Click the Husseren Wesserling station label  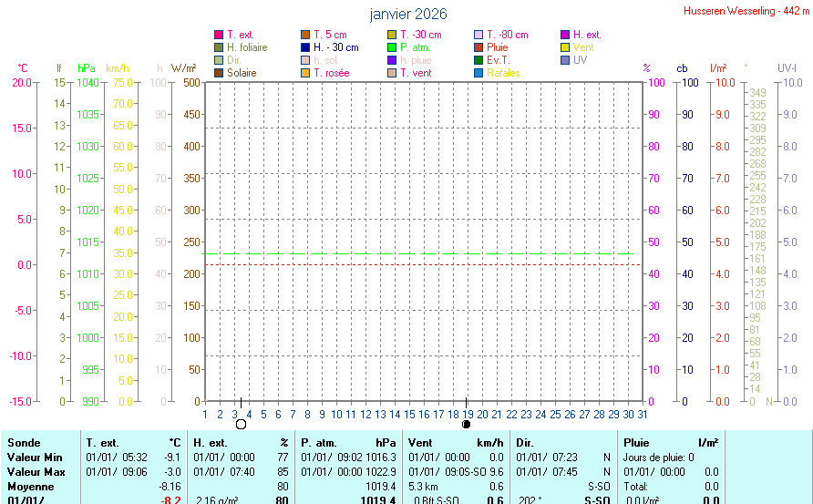[x=746, y=11]
